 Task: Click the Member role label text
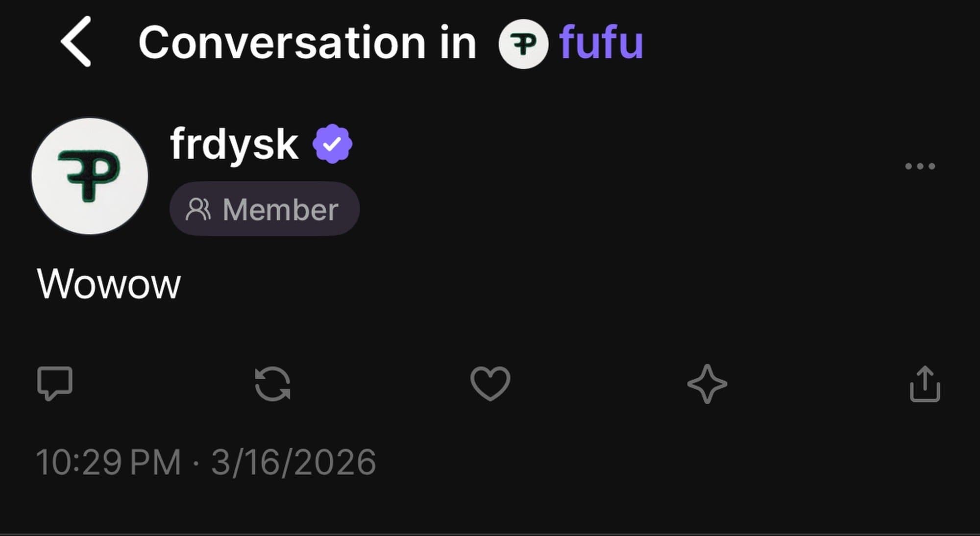click(280, 210)
